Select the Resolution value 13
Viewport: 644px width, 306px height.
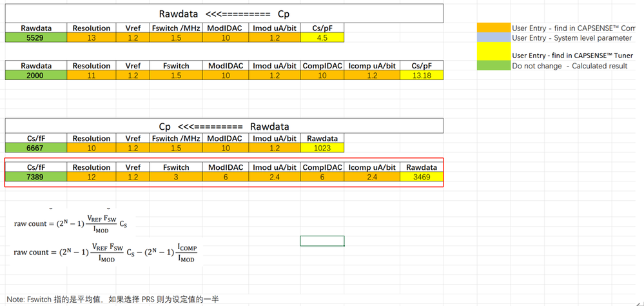pos(92,37)
